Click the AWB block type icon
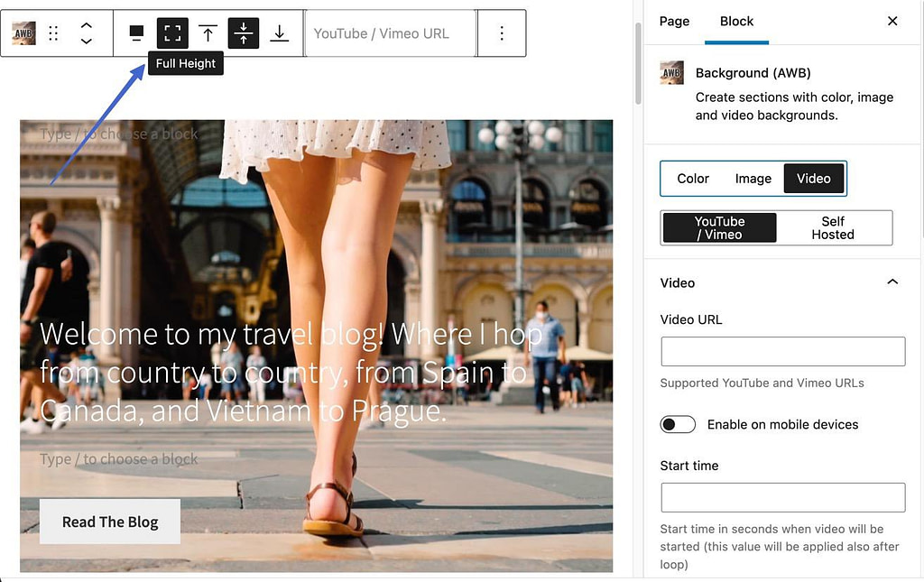The image size is (924, 582). click(23, 32)
